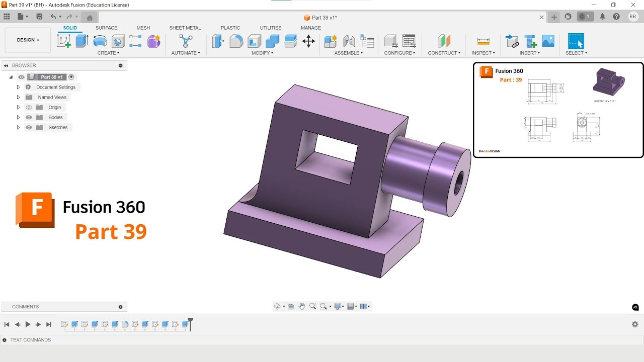Image resolution: width=644 pixels, height=362 pixels.
Task: Expand the COMMENTS panel
Action: [121, 307]
